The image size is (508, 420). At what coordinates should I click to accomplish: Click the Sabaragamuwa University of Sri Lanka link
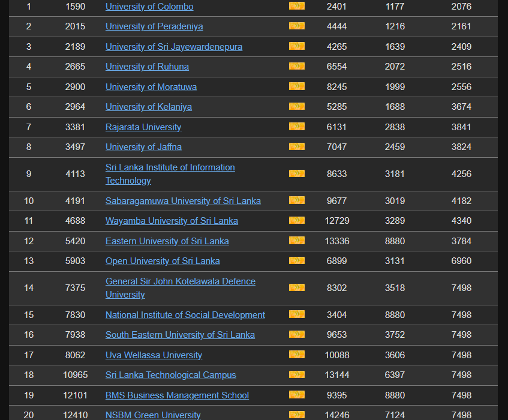[x=183, y=201]
